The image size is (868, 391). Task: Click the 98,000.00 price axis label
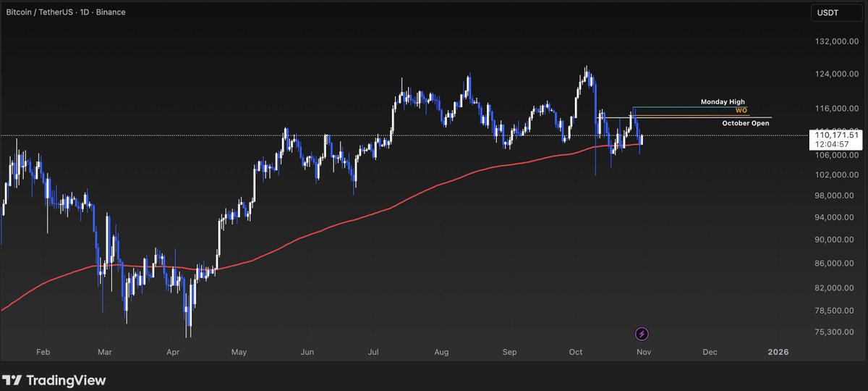(x=836, y=196)
